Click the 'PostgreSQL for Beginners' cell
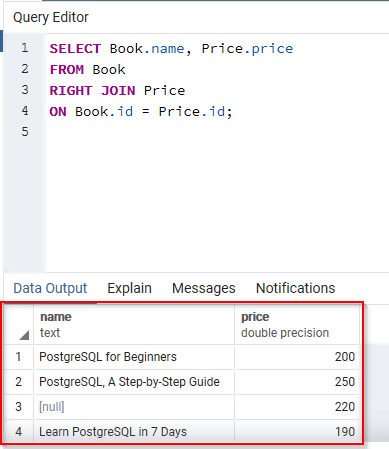Screen dimensions: 389x449 pos(134,357)
